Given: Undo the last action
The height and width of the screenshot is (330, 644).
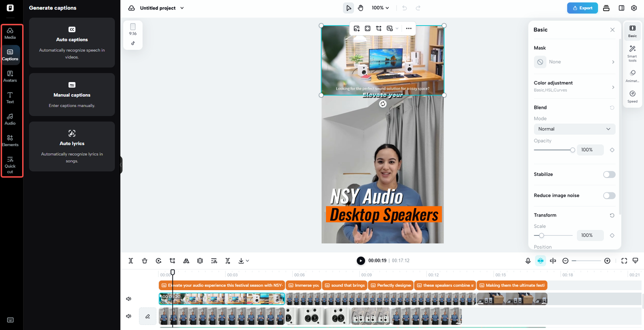Looking at the screenshot, I should (405, 8).
